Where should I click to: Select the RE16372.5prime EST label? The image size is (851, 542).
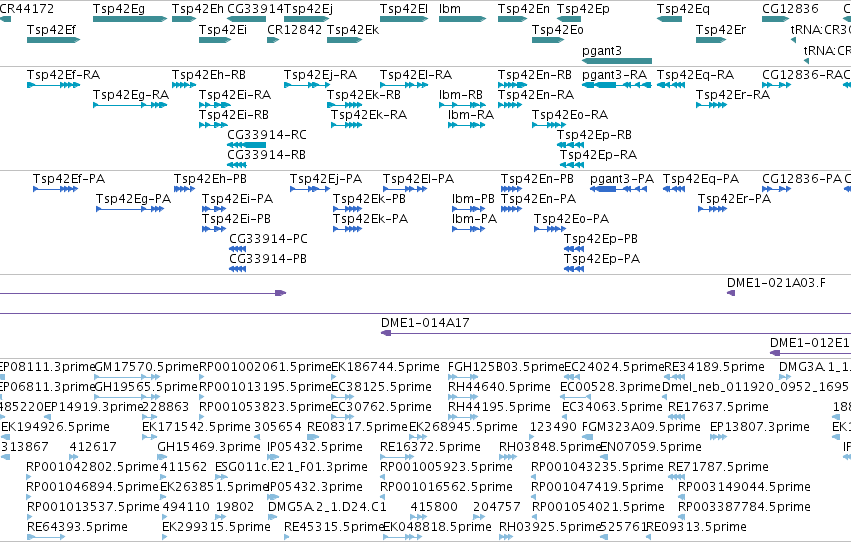[430, 447]
